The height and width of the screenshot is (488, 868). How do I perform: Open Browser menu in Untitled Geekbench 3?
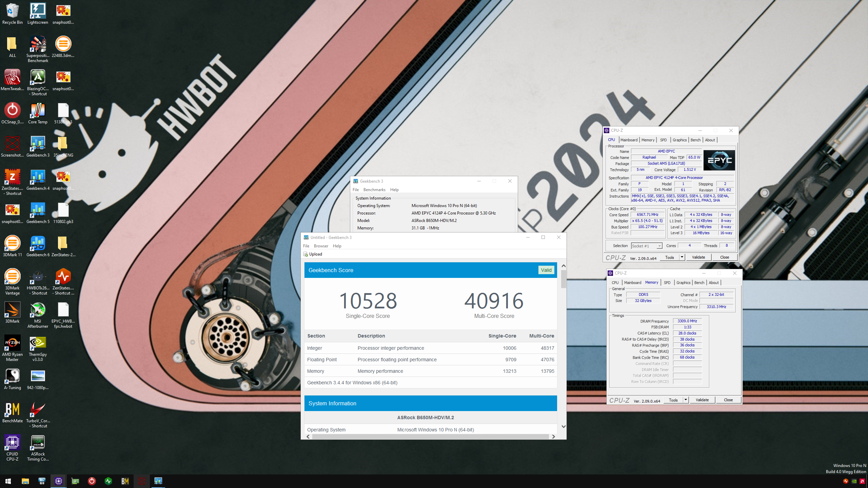pos(321,246)
